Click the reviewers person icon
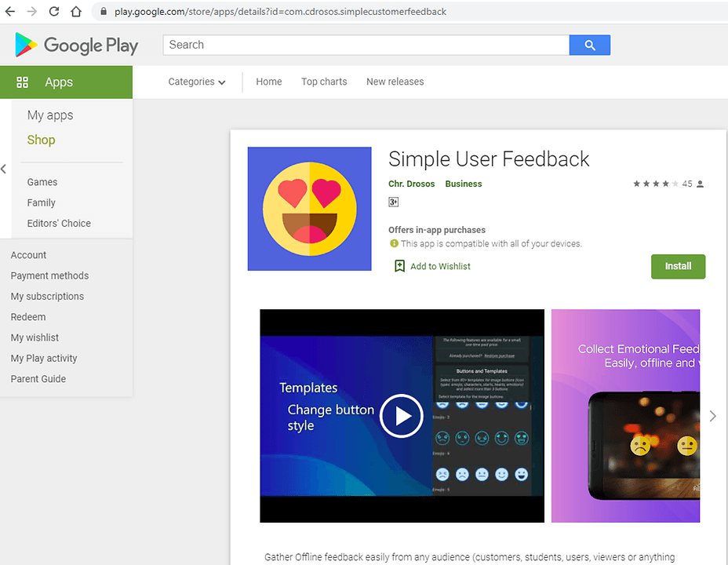The height and width of the screenshot is (565, 728). coord(700,184)
